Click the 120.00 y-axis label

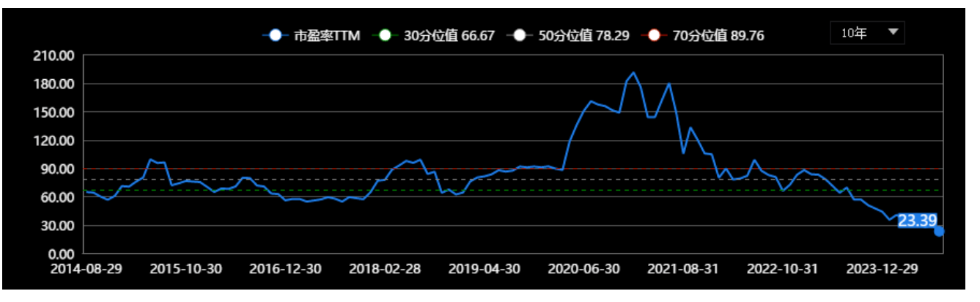(x=55, y=141)
